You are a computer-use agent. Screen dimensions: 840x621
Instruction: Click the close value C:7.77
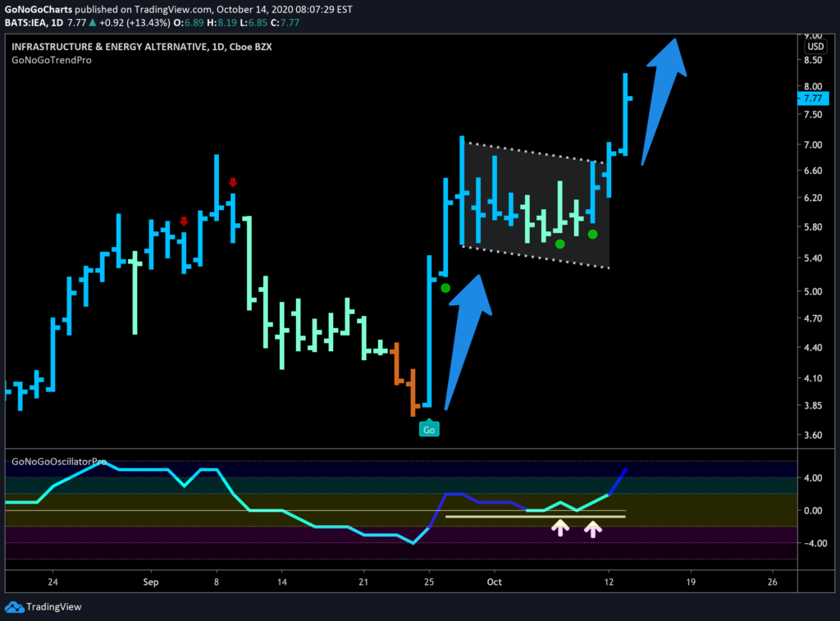point(285,23)
